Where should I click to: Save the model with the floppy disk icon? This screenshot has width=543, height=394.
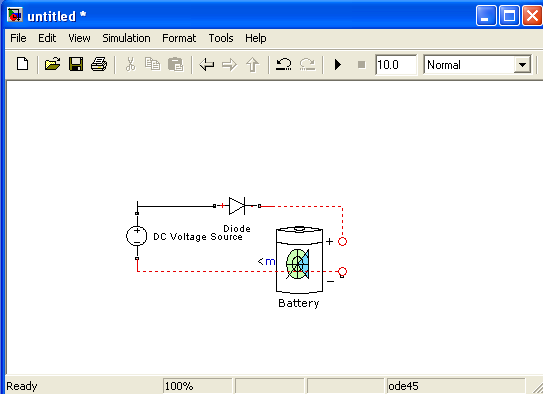click(76, 64)
